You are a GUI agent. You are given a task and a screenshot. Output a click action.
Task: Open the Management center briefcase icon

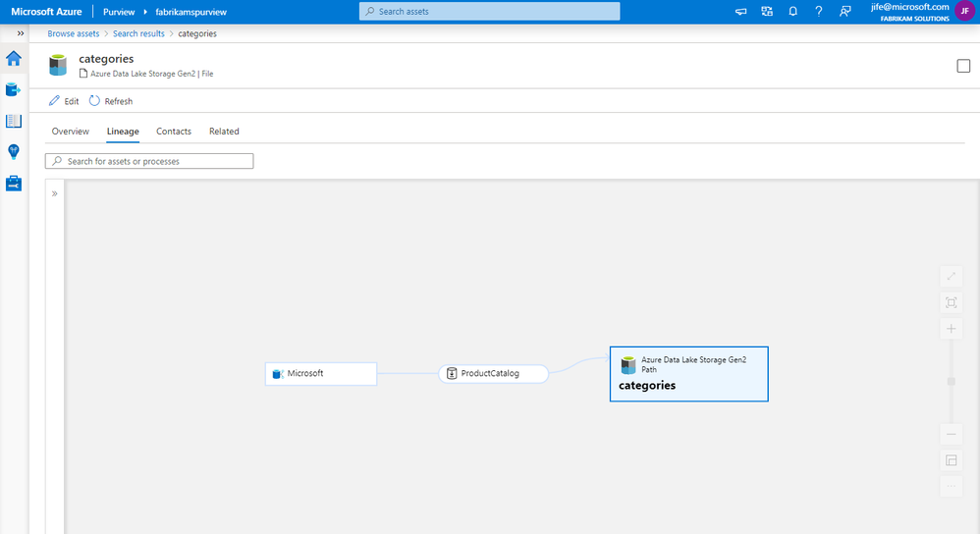click(14, 183)
